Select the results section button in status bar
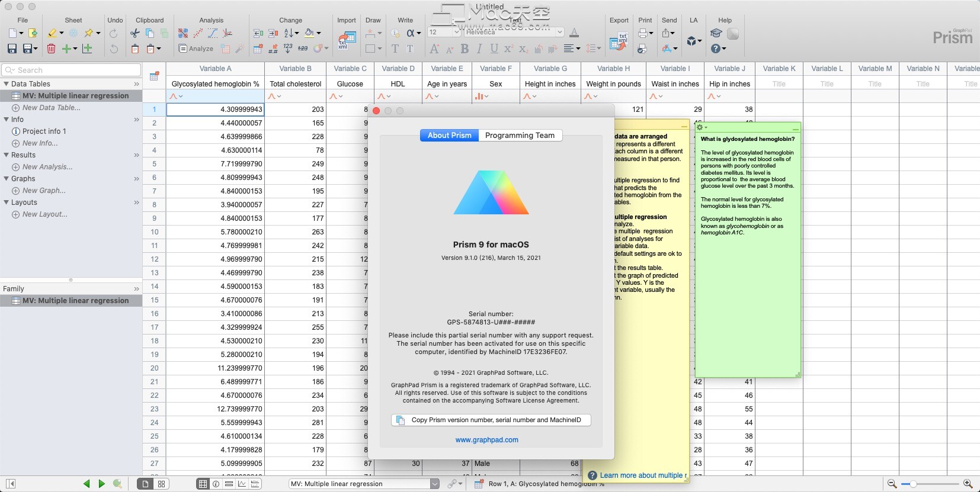 pos(229,484)
